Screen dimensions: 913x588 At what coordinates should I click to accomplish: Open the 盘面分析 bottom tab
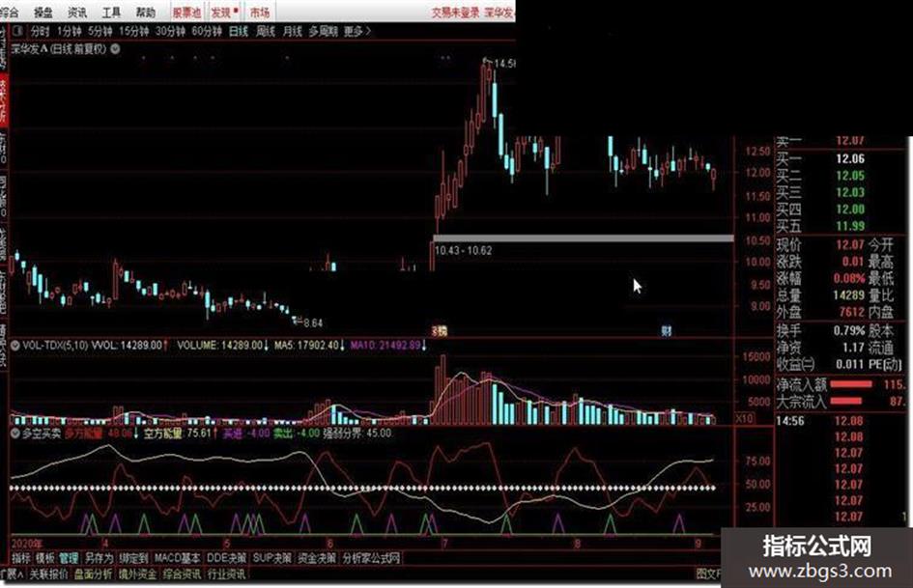click(93, 574)
